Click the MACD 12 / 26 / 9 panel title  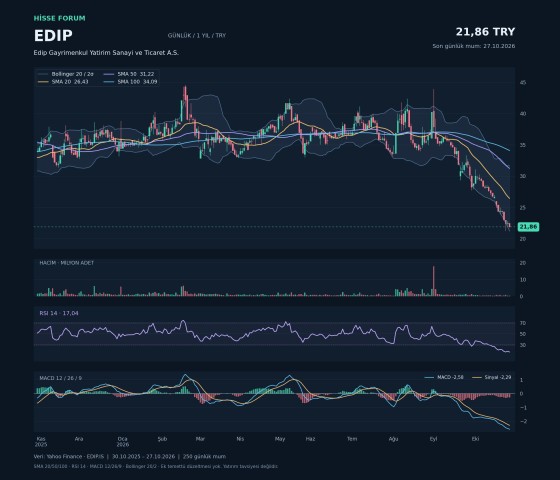(x=60, y=378)
